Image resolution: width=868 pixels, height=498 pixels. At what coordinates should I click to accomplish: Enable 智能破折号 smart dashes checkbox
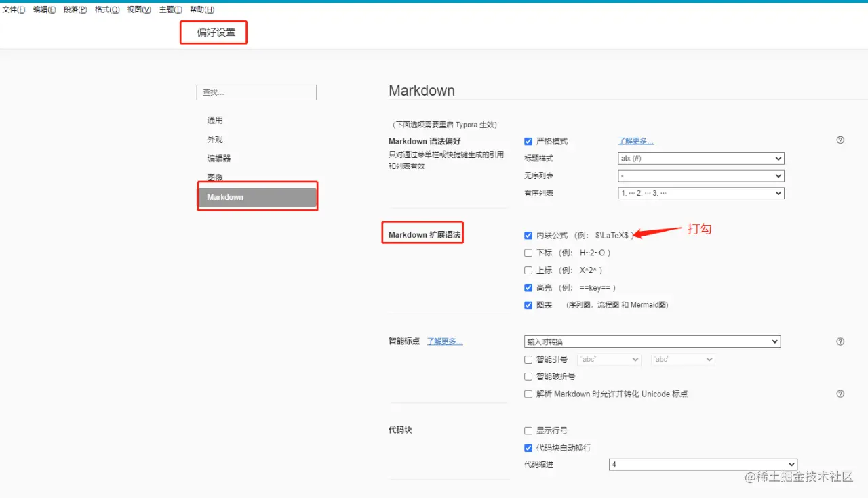coord(528,377)
